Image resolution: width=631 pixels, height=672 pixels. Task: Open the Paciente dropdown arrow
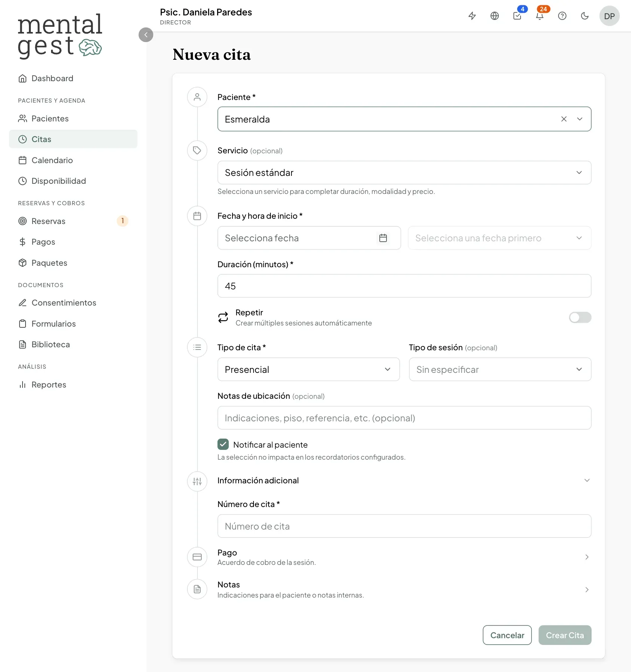pos(580,119)
